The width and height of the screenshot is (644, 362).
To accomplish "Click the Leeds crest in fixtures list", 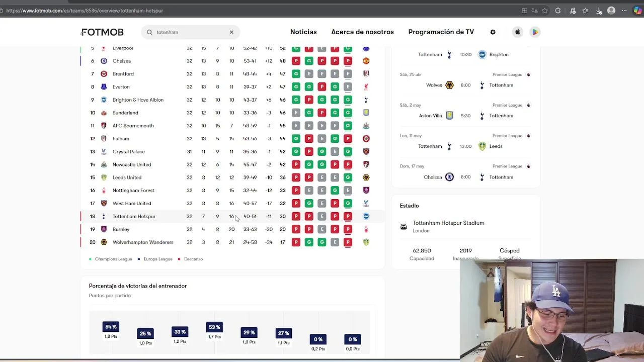I will (x=482, y=146).
